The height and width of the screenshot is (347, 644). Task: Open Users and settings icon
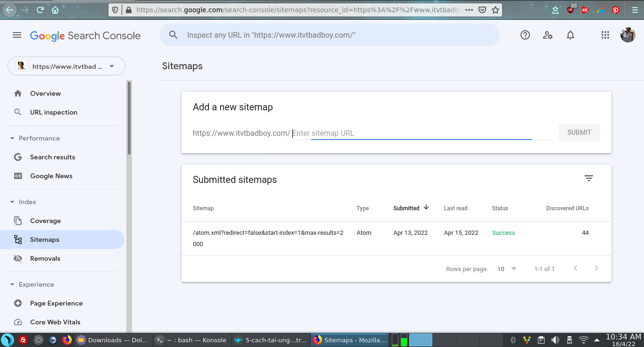coord(548,35)
